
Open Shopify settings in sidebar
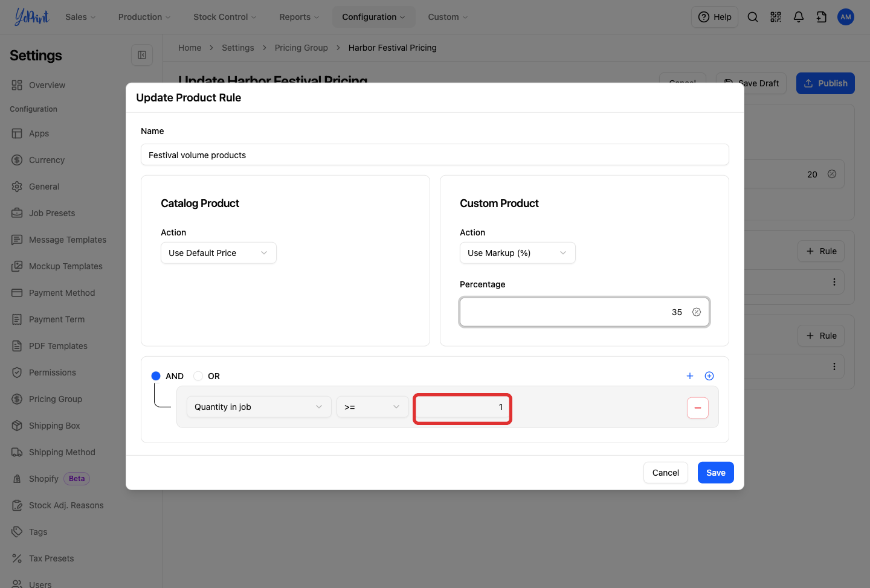[43, 479]
